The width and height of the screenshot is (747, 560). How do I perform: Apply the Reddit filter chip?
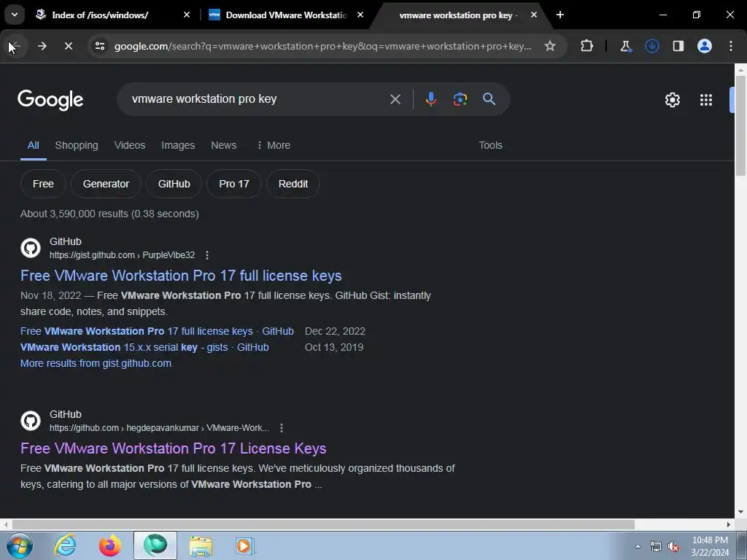pos(293,184)
